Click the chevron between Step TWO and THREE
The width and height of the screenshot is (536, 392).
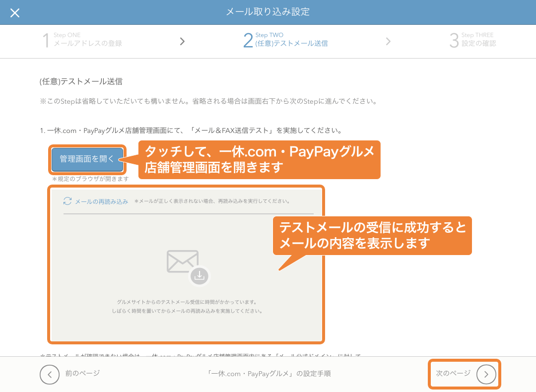click(x=388, y=41)
